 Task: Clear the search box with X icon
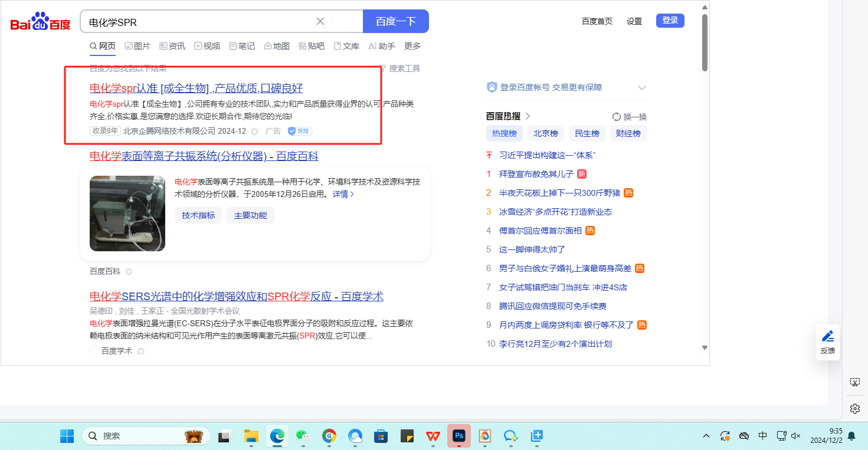point(320,22)
